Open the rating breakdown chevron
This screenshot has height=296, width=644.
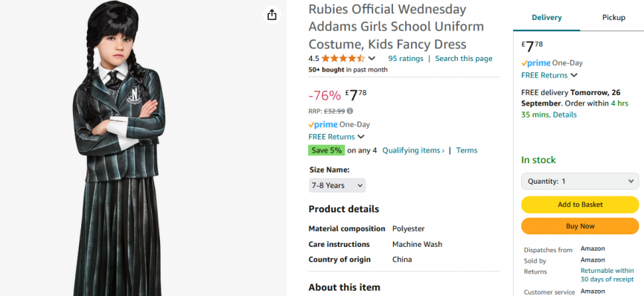tap(372, 58)
